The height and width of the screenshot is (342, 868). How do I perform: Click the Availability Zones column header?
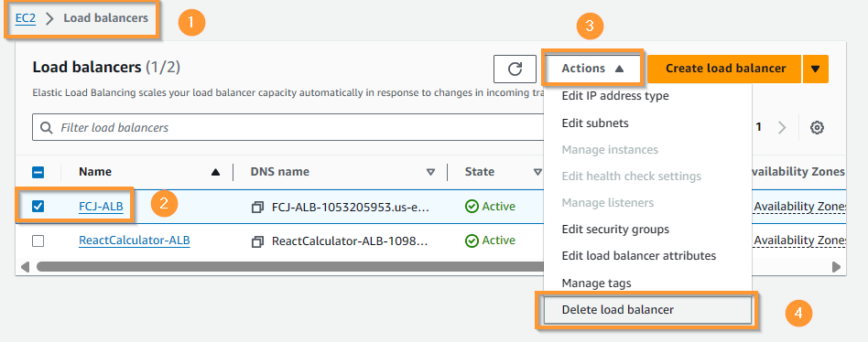click(x=797, y=172)
